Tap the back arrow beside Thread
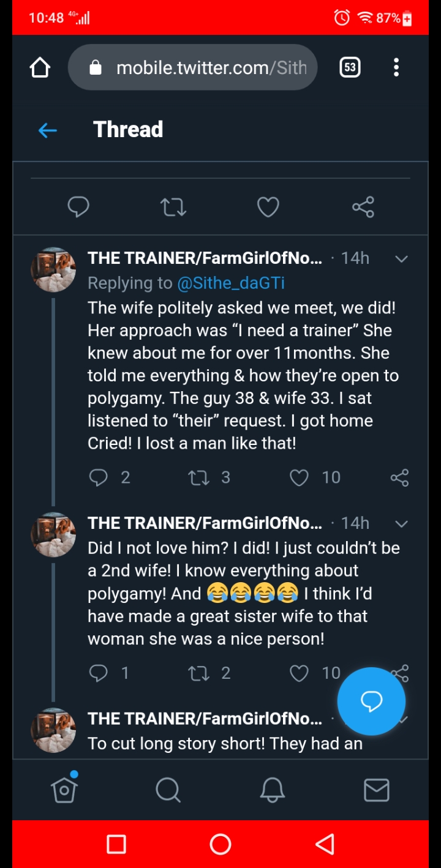The image size is (441, 868). point(48,130)
